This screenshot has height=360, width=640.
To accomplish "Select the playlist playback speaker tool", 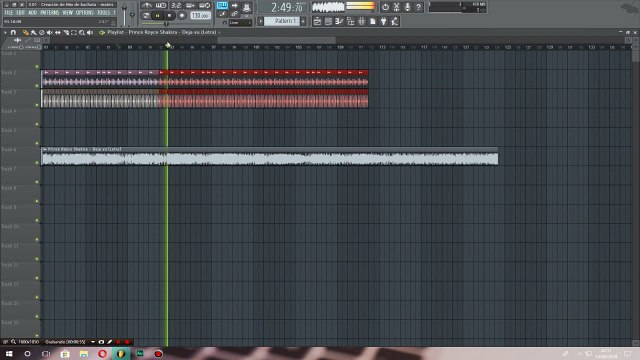I will click(90, 32).
